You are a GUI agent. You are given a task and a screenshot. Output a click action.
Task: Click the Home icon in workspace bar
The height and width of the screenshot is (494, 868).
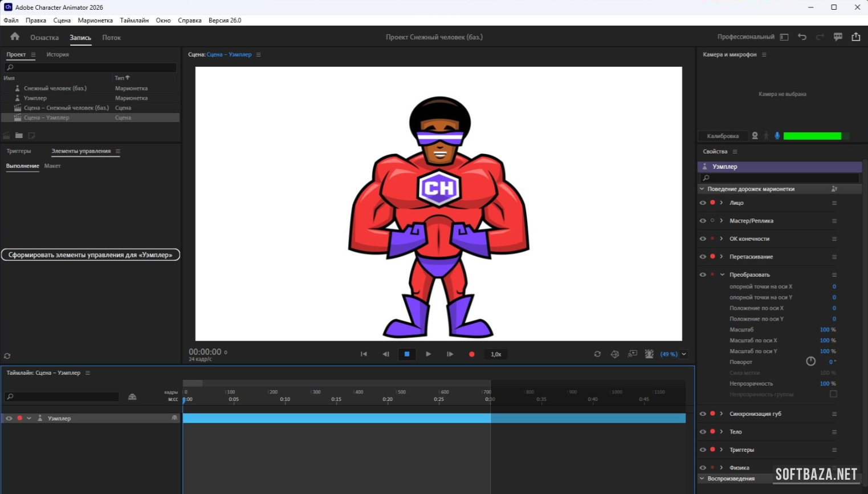pyautogui.click(x=15, y=37)
